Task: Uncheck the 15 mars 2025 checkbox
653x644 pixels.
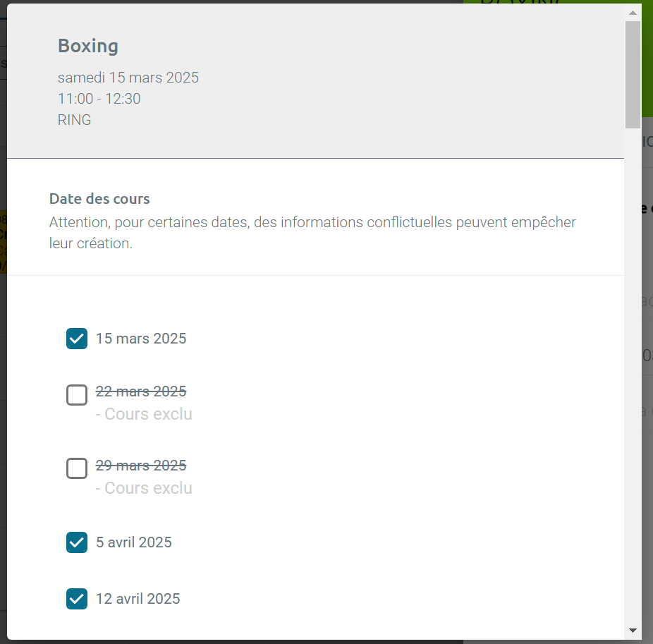Action: pos(77,339)
